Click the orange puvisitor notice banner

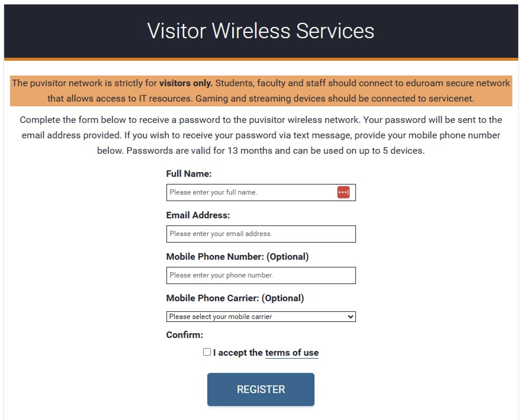click(261, 91)
